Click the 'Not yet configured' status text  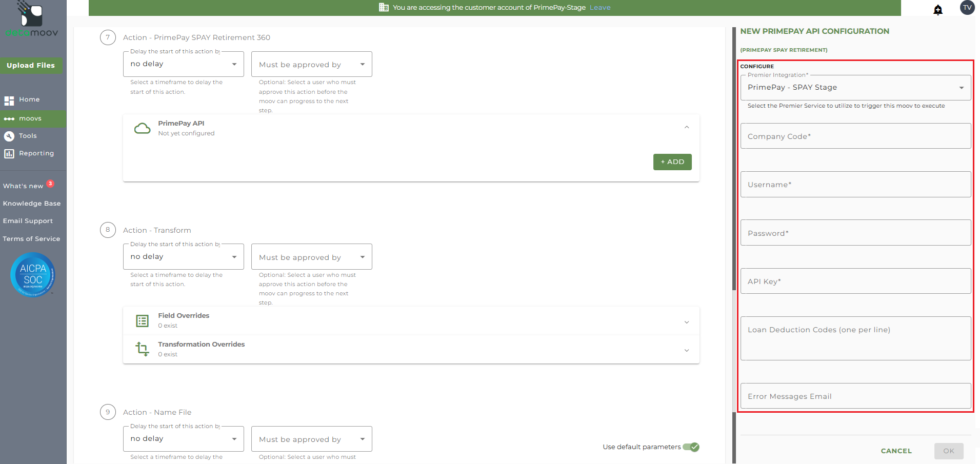[186, 133]
